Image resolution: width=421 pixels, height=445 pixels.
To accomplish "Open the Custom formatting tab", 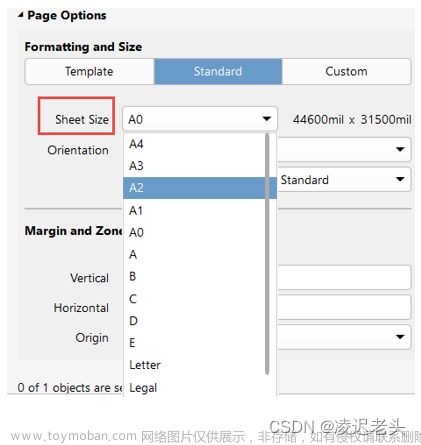I will point(346,71).
